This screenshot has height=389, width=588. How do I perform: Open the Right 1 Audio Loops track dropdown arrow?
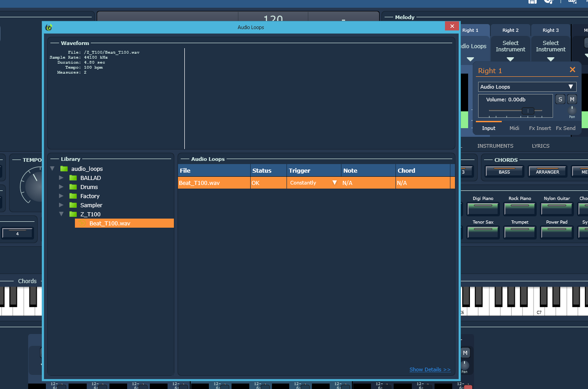[470, 59]
